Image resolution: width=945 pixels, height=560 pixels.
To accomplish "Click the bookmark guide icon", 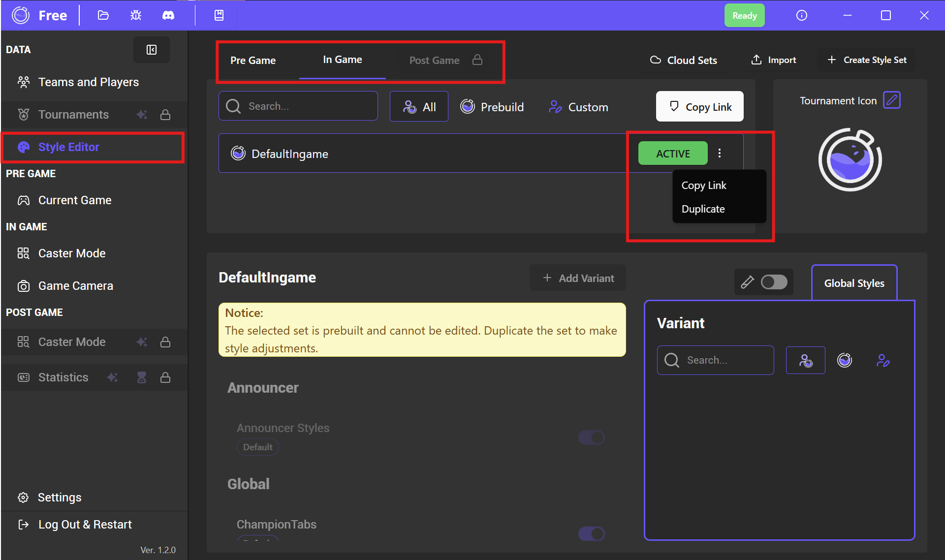I will pos(219,15).
